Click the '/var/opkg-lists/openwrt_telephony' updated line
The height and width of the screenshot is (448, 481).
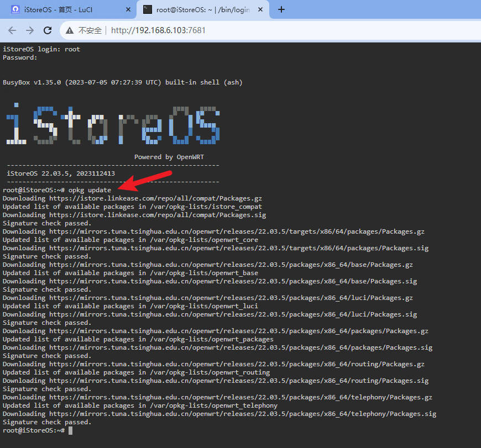tap(140, 405)
